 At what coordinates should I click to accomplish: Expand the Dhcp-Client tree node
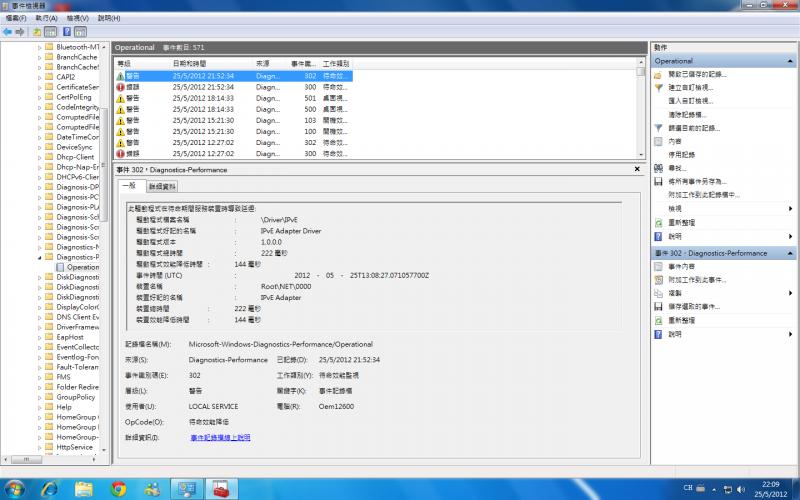point(41,157)
